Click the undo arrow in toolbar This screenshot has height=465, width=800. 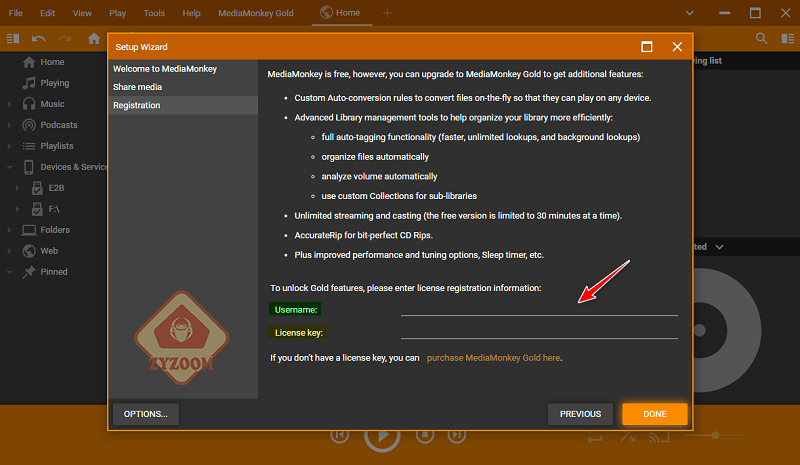(x=38, y=38)
